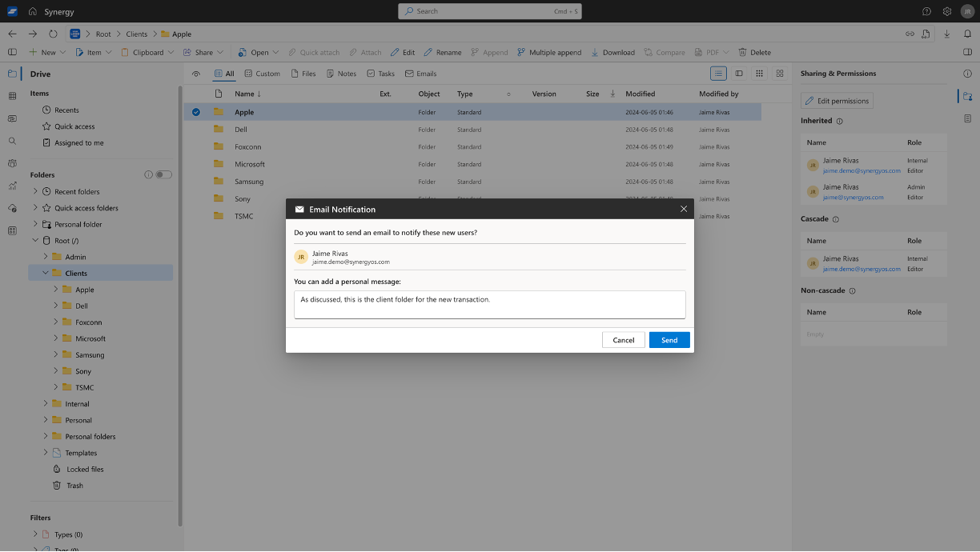
Task: Click the Synergy home icon
Action: pos(32,11)
